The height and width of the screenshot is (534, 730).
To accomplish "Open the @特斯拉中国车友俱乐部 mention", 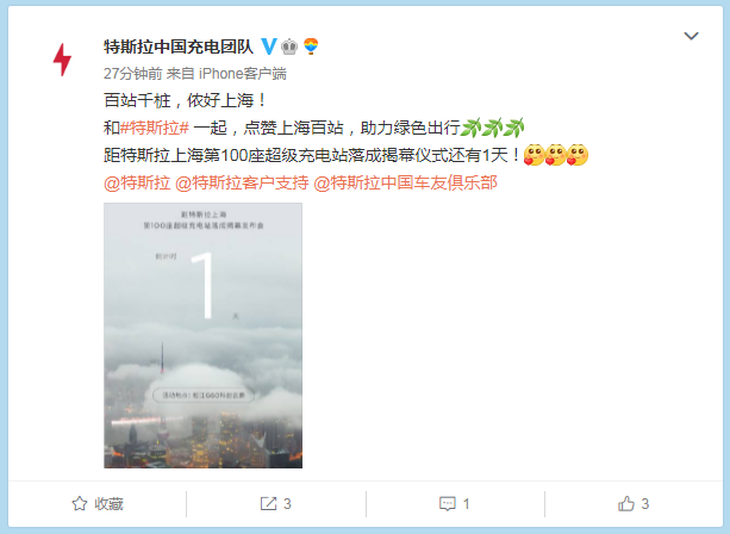I will tap(406, 183).
